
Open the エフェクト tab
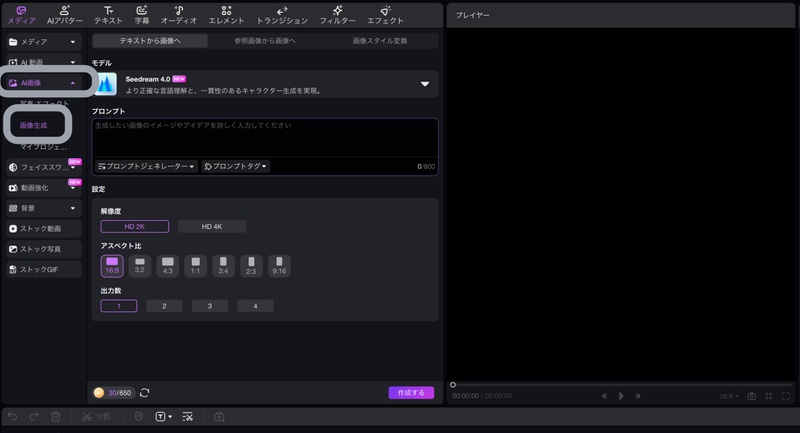(385, 15)
